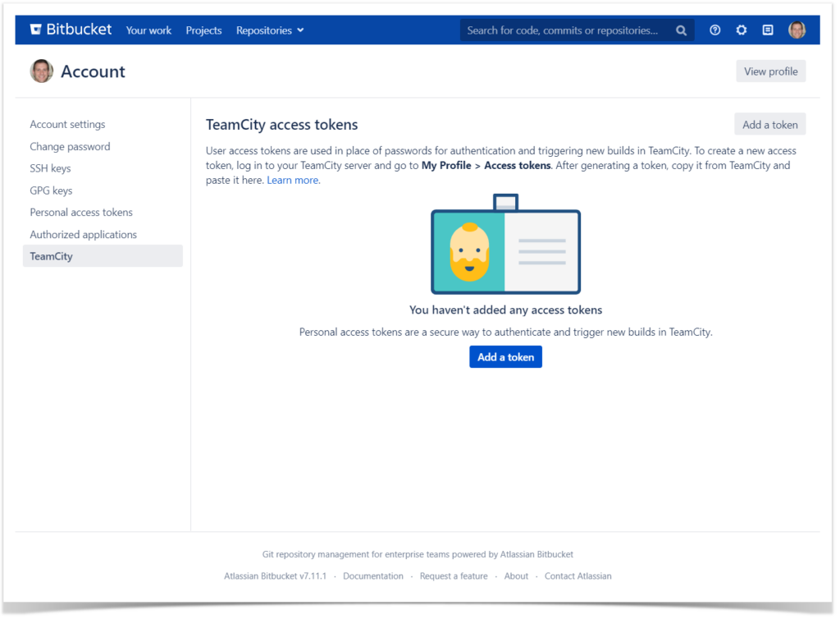Select SSH keys in the sidebar

[x=52, y=167]
